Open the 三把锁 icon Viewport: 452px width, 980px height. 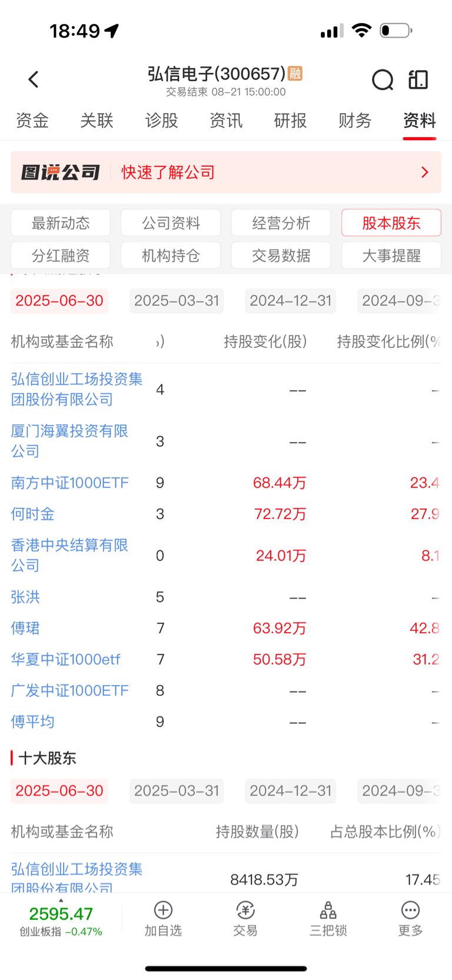pos(328,910)
